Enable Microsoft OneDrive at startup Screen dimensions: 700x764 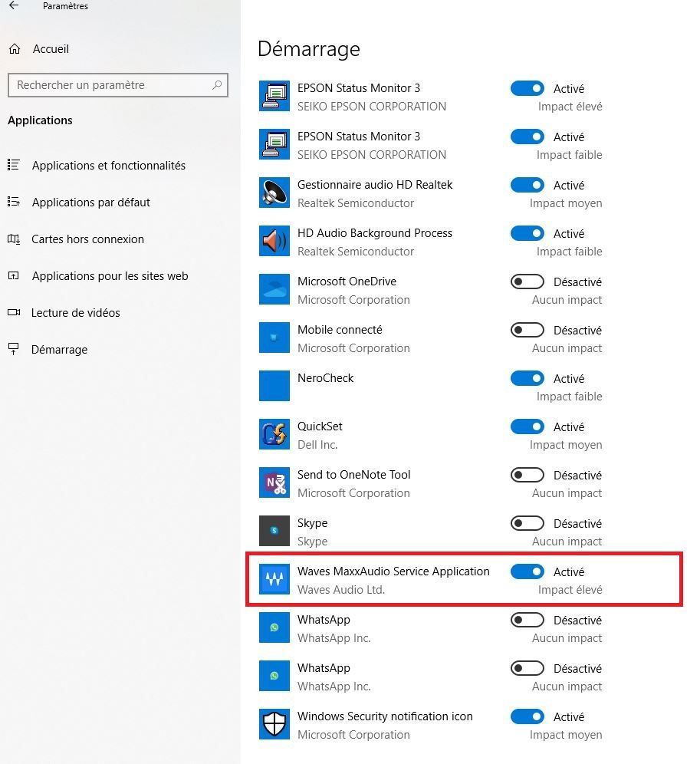(527, 282)
